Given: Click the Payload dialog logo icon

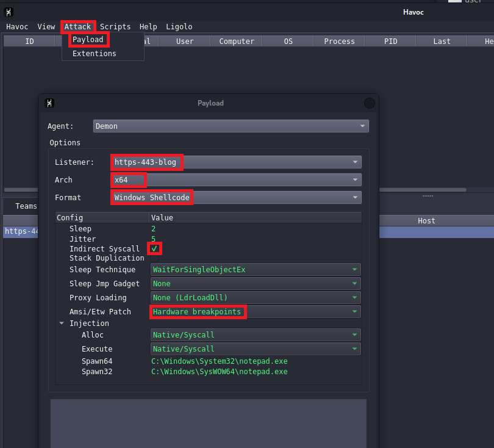Looking at the screenshot, I should (50, 103).
